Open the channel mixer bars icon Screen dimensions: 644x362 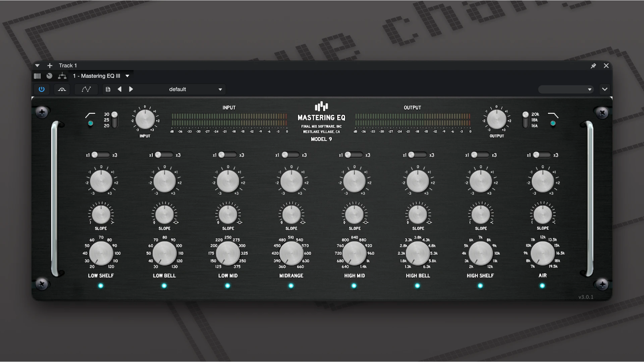37,76
